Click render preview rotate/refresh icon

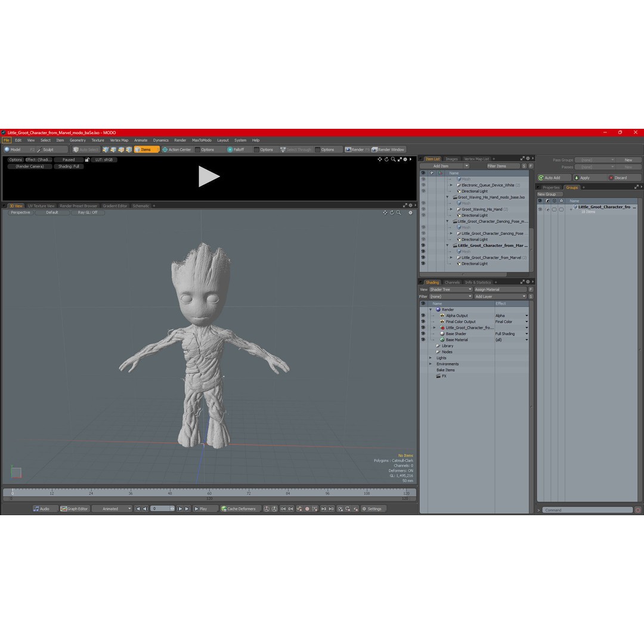pyautogui.click(x=386, y=159)
